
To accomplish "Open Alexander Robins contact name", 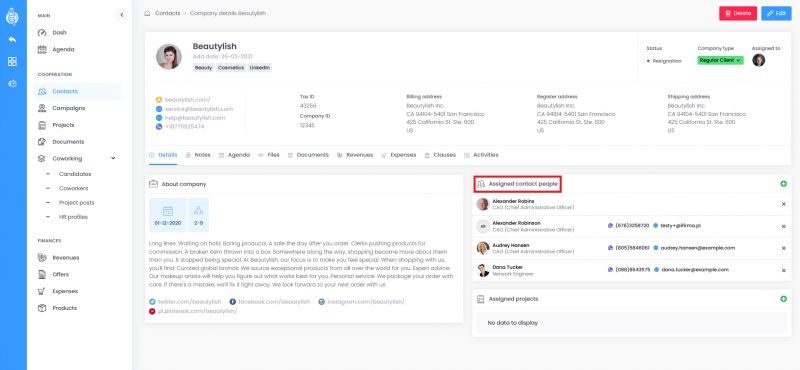I will (x=513, y=201).
